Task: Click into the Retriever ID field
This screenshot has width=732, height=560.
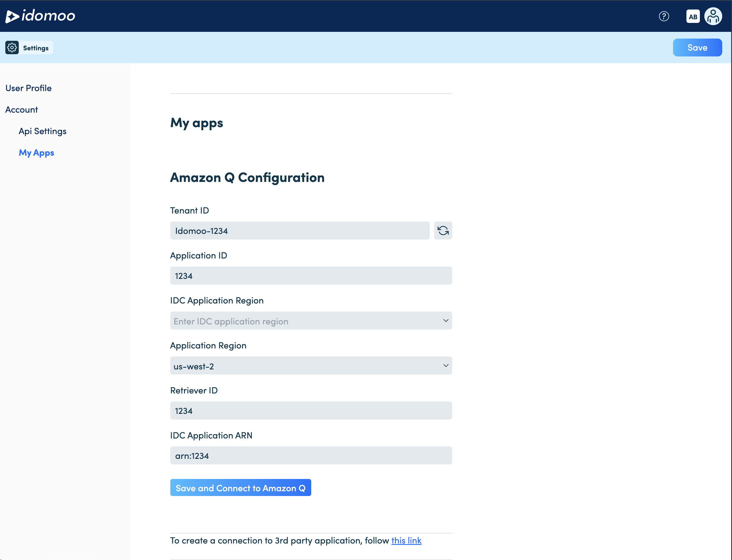Action: 311,411
